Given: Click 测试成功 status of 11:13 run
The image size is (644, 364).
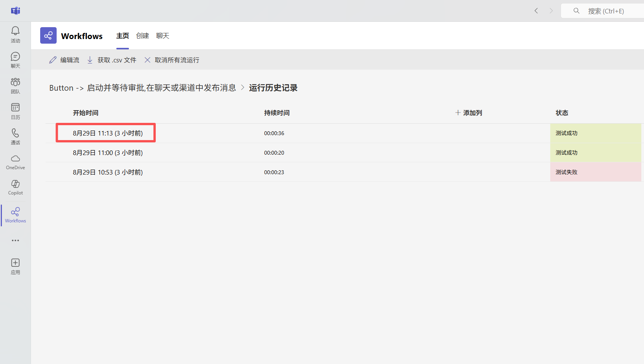Looking at the screenshot, I should [x=596, y=133].
